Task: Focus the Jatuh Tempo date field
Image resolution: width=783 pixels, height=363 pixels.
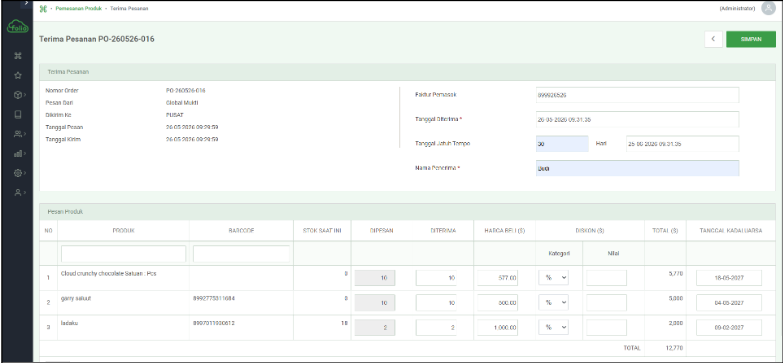Action: [682, 144]
